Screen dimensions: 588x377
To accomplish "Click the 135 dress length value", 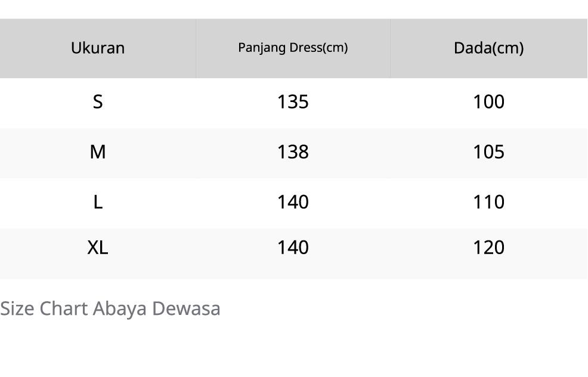I will click(293, 102).
